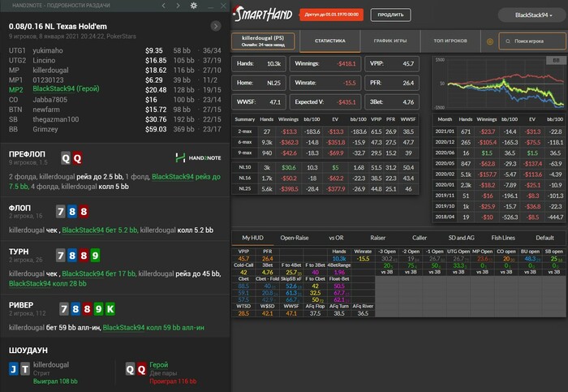Click PFR 26.4 stat box
568x392 pixels.
pyautogui.click(x=392, y=83)
